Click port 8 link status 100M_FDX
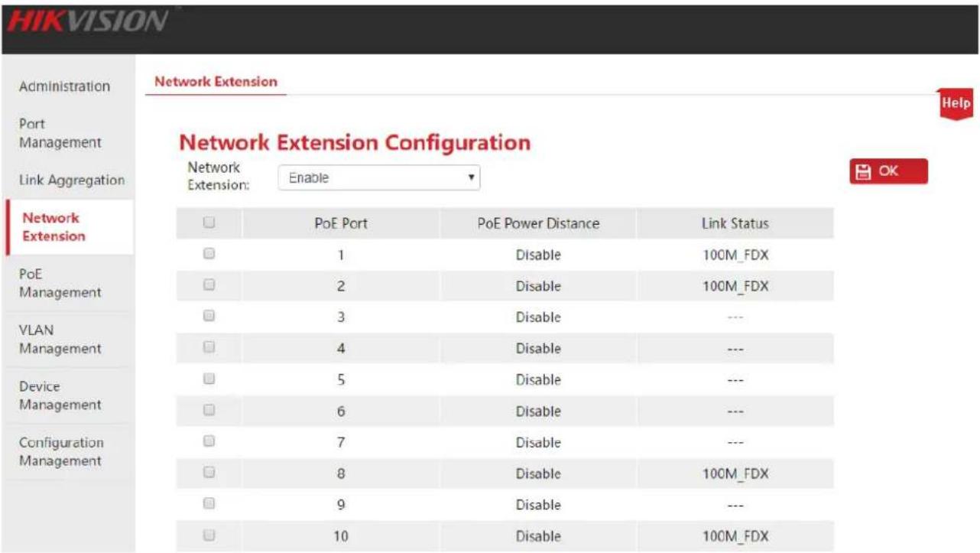Image resolution: width=980 pixels, height=553 pixels. point(735,474)
